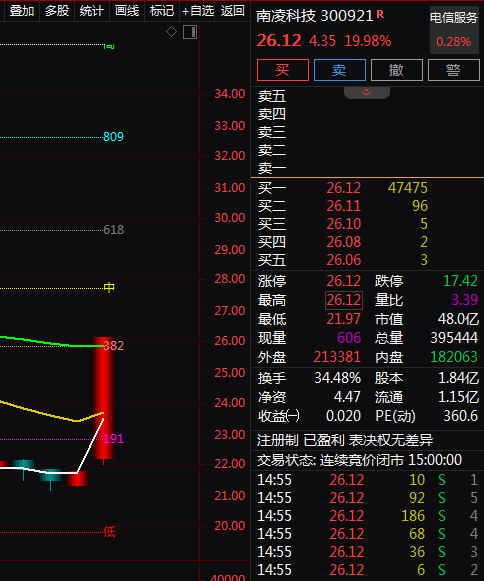
Task: Click the 618 Fibonacci level label
Action: point(113,230)
